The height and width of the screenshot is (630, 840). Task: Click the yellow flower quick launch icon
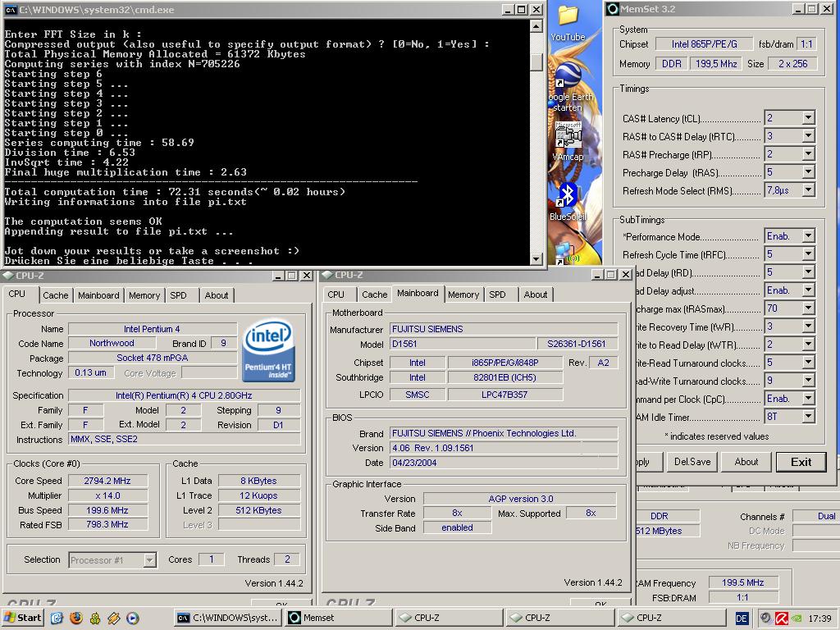pyautogui.click(x=95, y=618)
